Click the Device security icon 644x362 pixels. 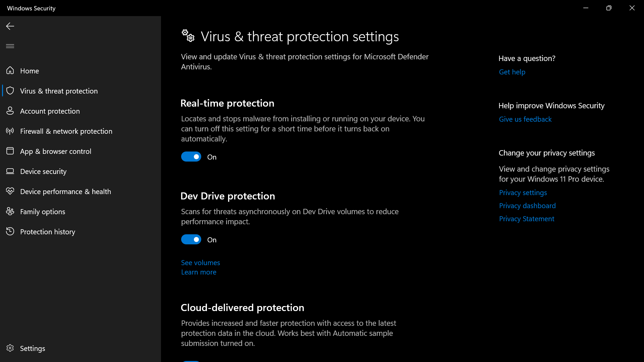[x=10, y=171]
